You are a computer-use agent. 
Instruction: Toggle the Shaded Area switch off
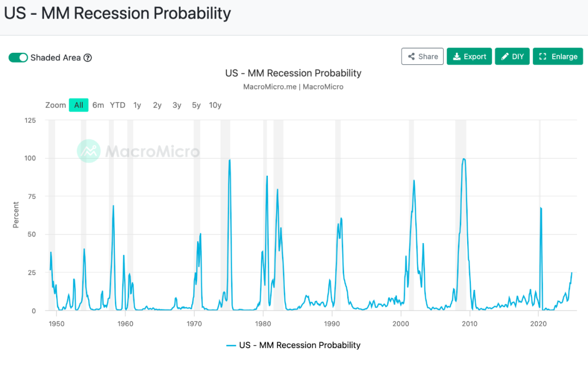click(18, 58)
